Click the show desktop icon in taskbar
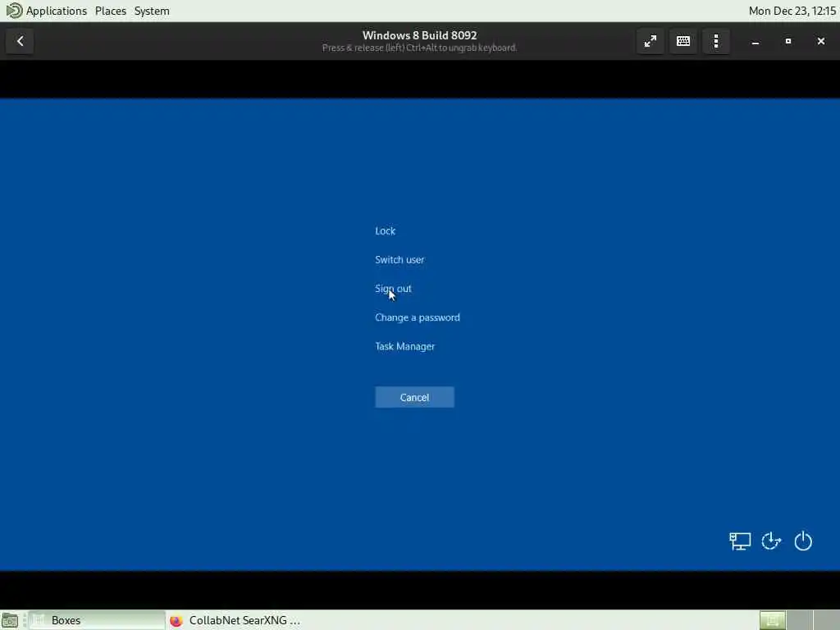This screenshot has width=840, height=630. coord(10,620)
